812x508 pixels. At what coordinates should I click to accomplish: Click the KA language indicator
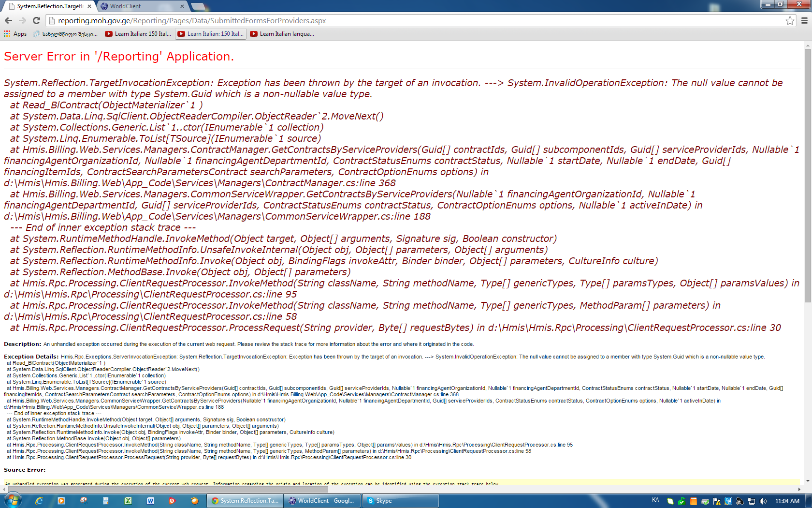pos(655,500)
